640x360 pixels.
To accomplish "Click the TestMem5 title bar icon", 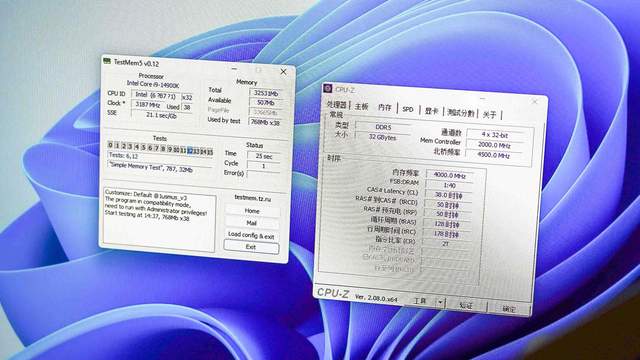I will coord(107,61).
